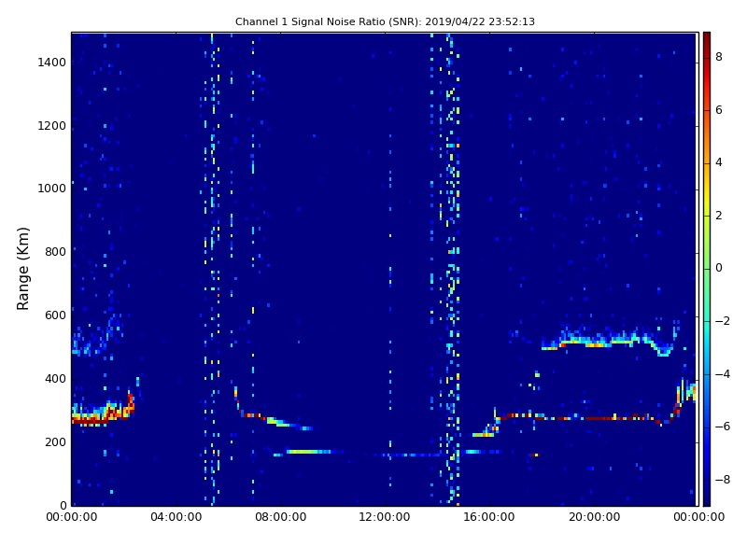
Task: Click the rightmost 00:00:00 time label
Action: click(698, 517)
